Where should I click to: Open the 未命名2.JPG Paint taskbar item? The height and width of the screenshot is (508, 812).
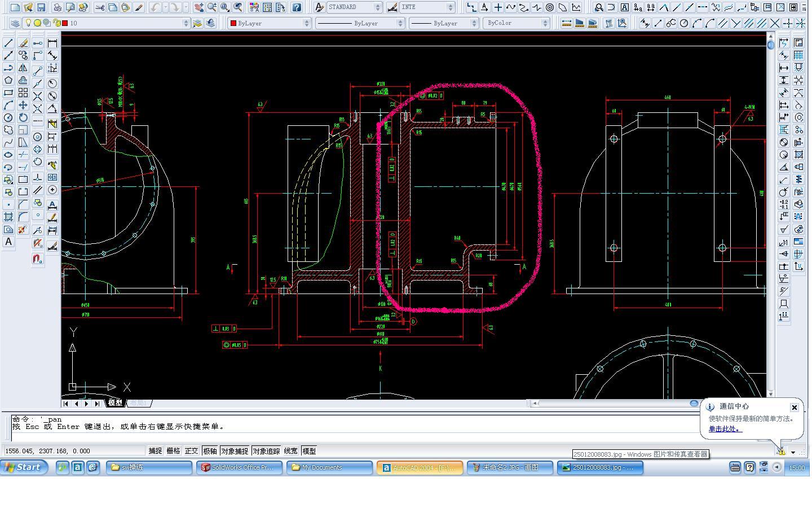pos(510,467)
